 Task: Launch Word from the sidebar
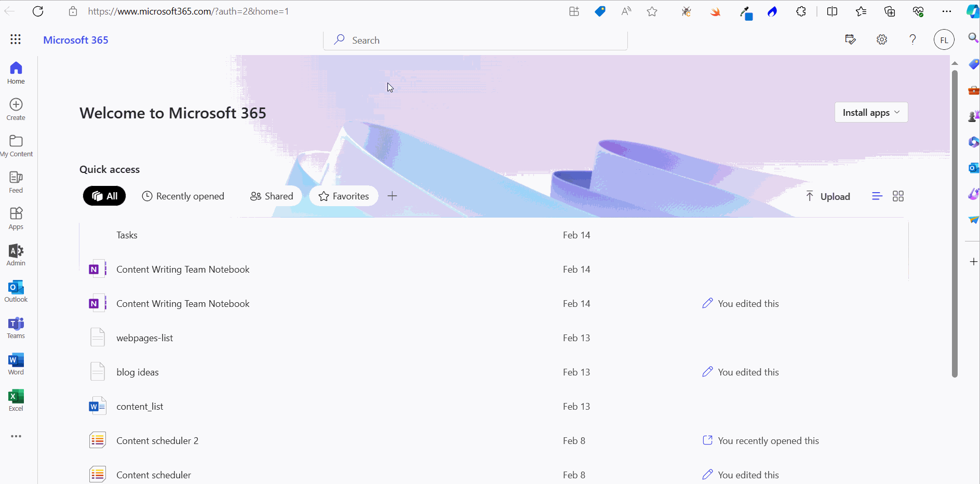point(16,364)
